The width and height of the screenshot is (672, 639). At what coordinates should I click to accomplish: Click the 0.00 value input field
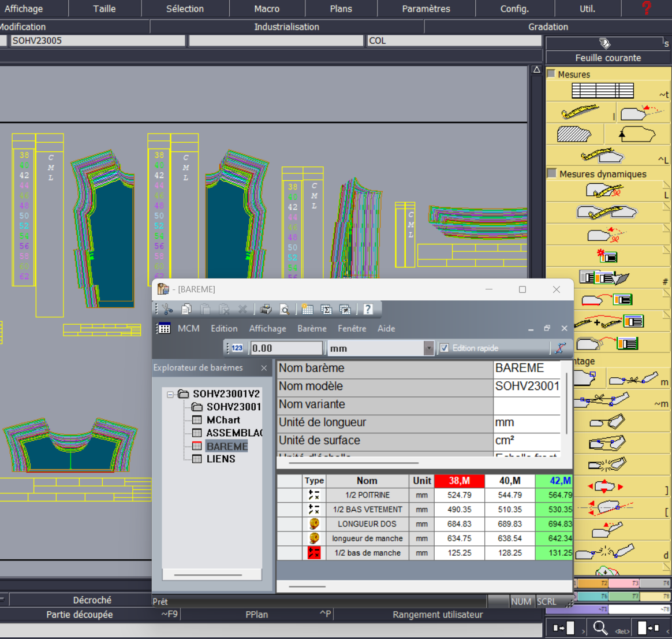tap(286, 348)
